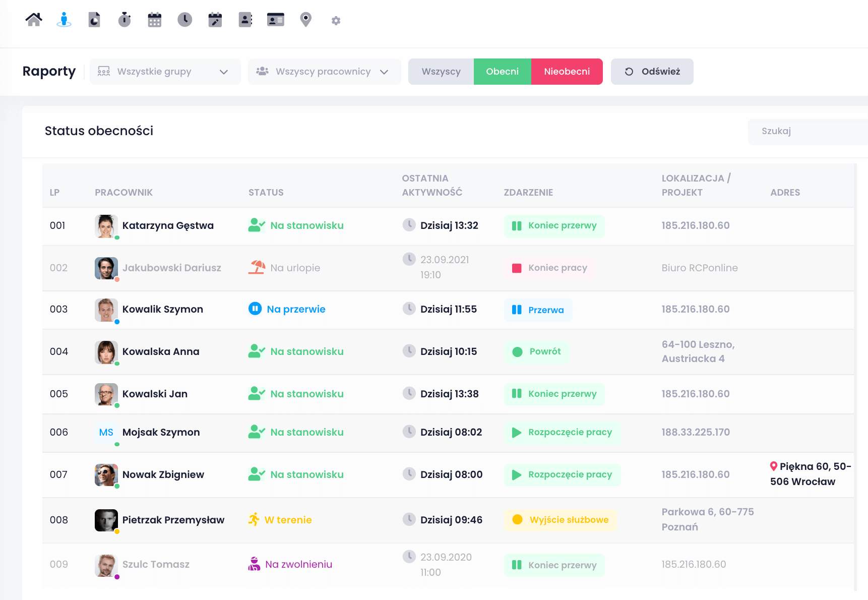Expand the Wszystkie grupy dropdown
Image resolution: width=868 pixels, height=600 pixels.
point(165,72)
